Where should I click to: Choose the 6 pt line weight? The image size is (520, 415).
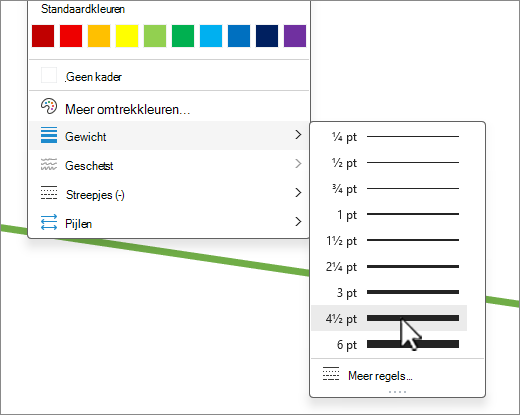click(x=389, y=344)
